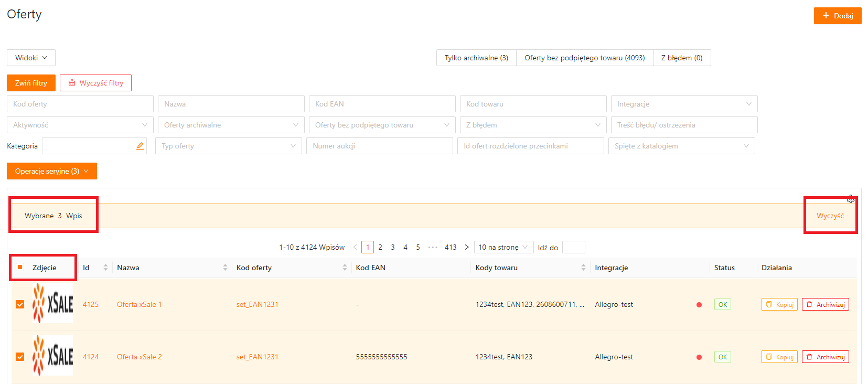Archive offer 4124 with Archiwizuj button
Viewport: 868px width, 384px height.
825,357
